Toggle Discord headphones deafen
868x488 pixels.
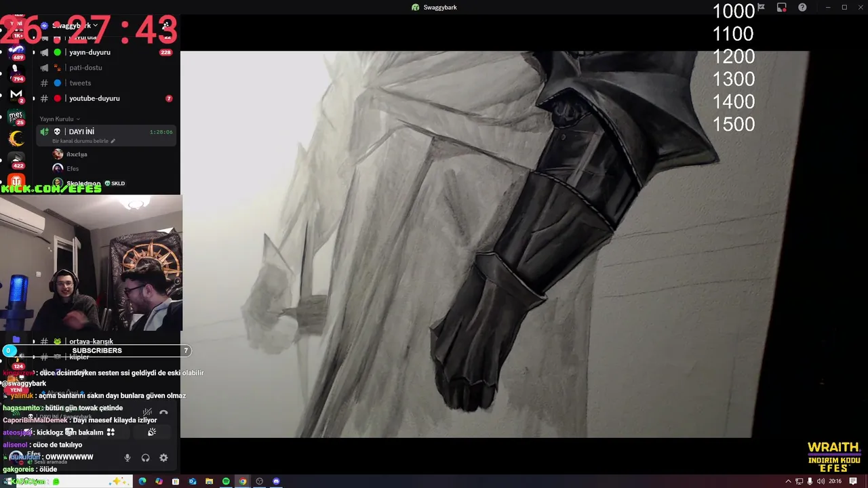point(145,458)
